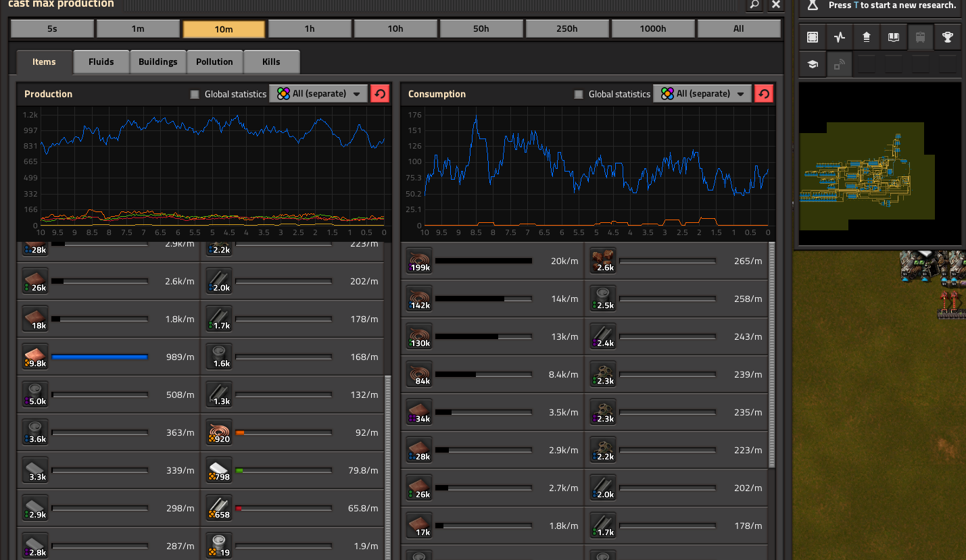
Task: Select consumed copper cable 84k icon
Action: 419,374
